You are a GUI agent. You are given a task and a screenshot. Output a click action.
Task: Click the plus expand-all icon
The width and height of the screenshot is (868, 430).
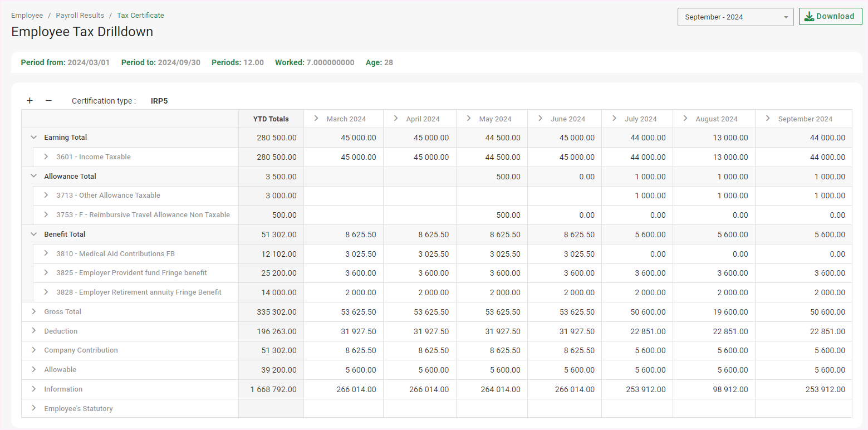(30, 101)
